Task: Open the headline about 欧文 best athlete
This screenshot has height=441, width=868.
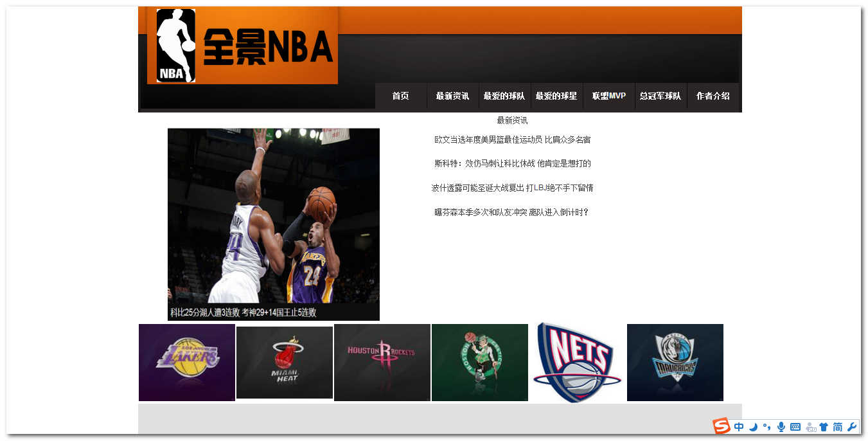Action: coord(512,139)
